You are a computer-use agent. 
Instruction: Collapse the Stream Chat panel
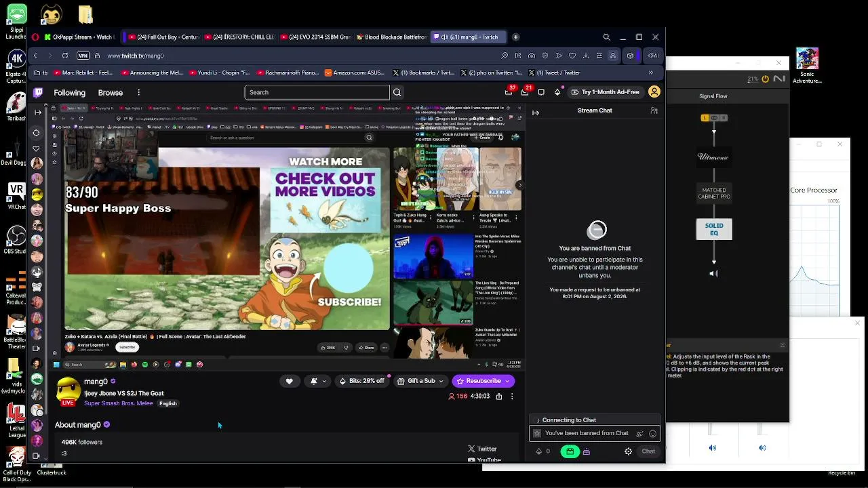pyautogui.click(x=536, y=113)
